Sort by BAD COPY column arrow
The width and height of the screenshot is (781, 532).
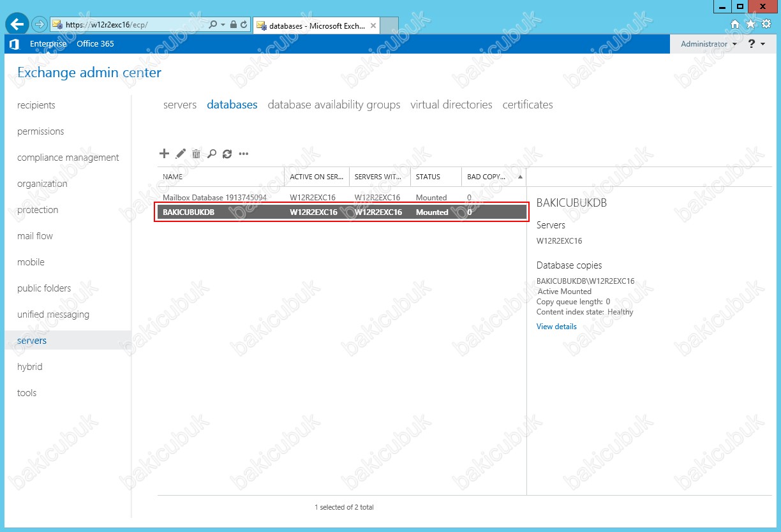(520, 177)
